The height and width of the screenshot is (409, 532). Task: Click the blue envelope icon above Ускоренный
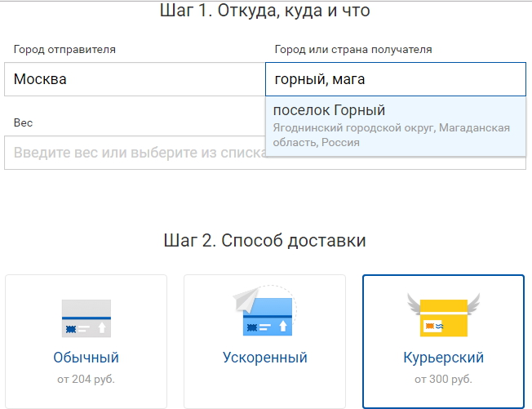(x=264, y=311)
